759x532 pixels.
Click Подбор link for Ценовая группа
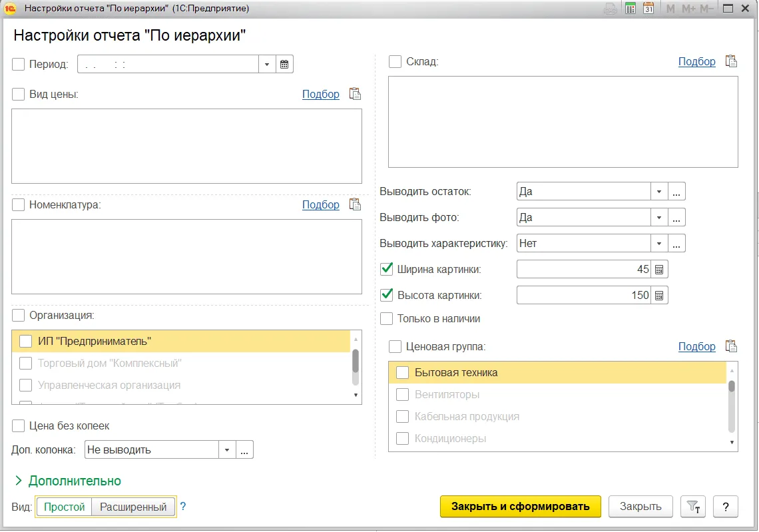[x=696, y=347]
